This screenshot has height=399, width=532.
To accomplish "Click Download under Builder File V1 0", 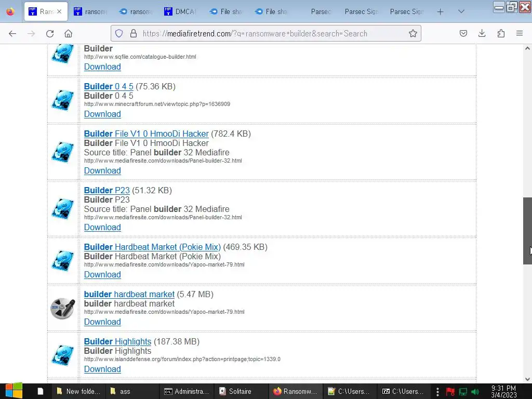I will point(102,170).
